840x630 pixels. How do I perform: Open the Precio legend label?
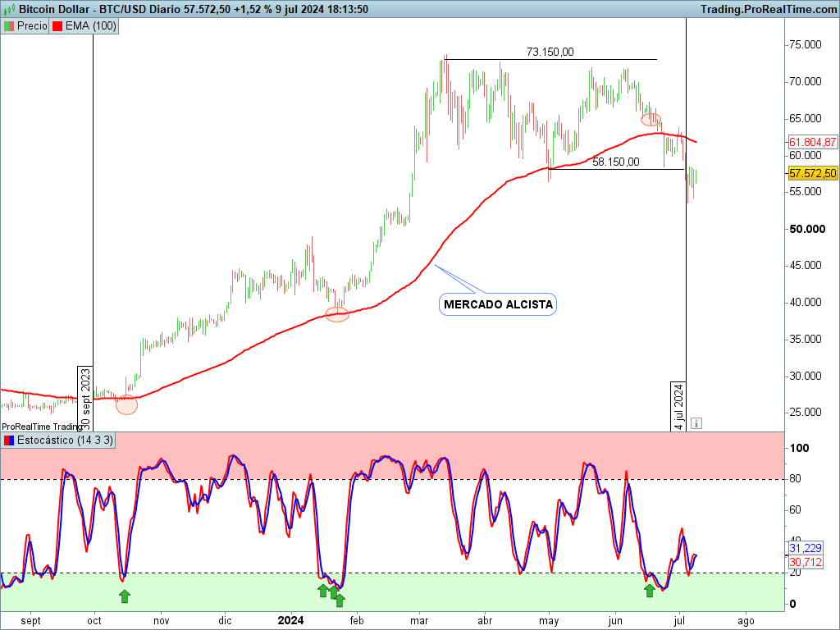pyautogui.click(x=32, y=25)
